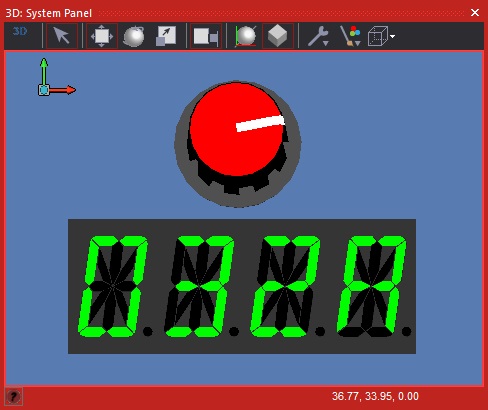Open help with the question mark icon
This screenshot has width=488, height=410.
(x=14, y=396)
